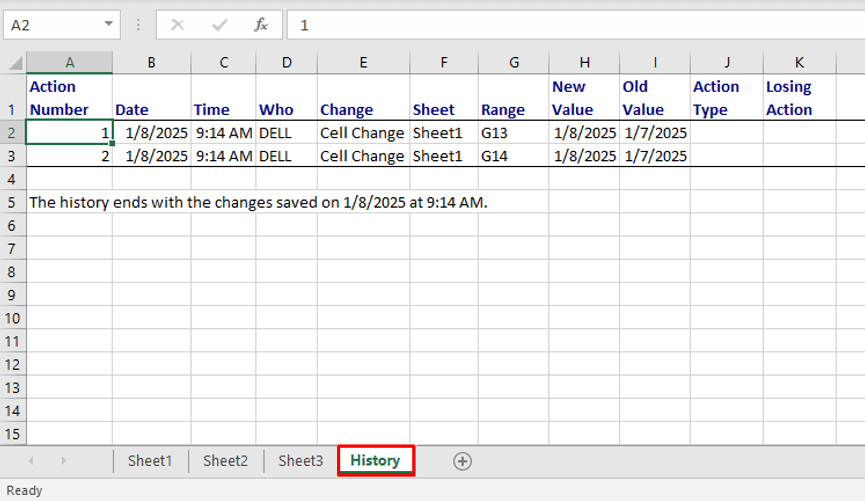The width and height of the screenshot is (865, 501).
Task: Select the G13 range cell
Action: pyautogui.click(x=514, y=133)
